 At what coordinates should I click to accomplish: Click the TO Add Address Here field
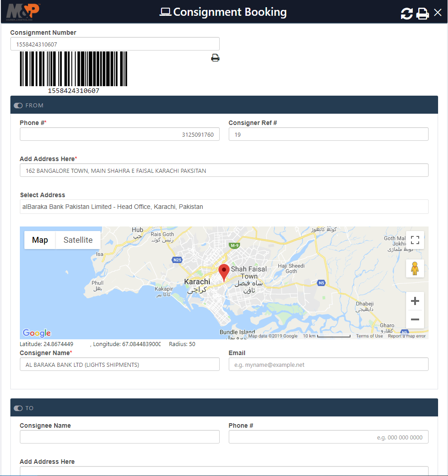pos(224,471)
